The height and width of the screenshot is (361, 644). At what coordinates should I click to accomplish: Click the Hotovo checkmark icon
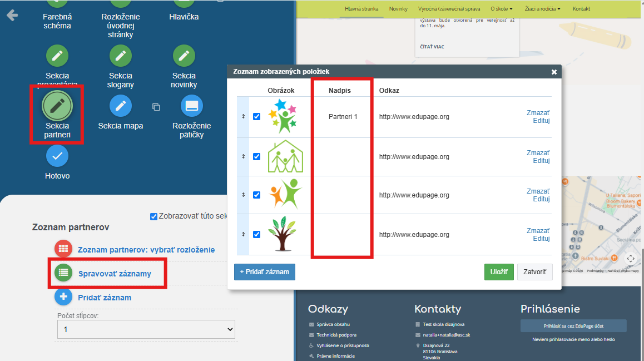57,156
